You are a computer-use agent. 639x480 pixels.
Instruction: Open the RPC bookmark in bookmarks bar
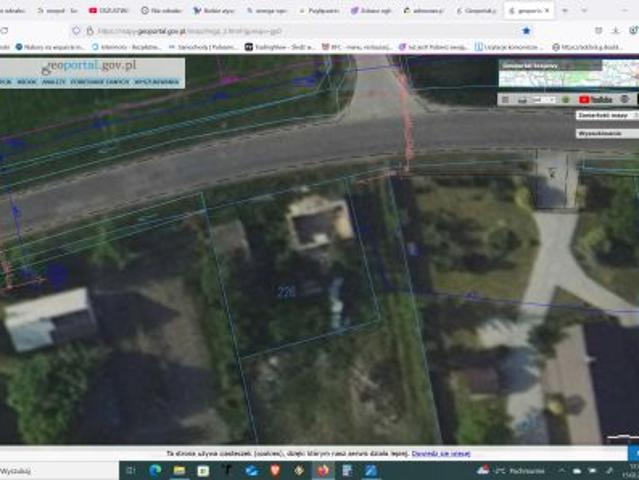click(357, 47)
